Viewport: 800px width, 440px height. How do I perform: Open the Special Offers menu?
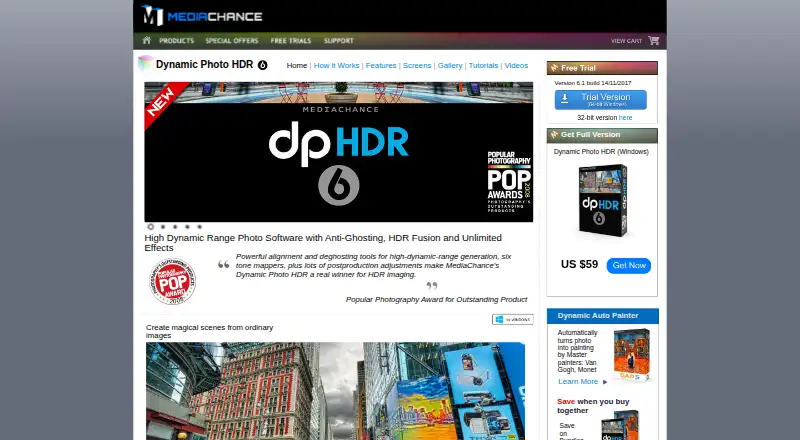[x=232, y=40]
